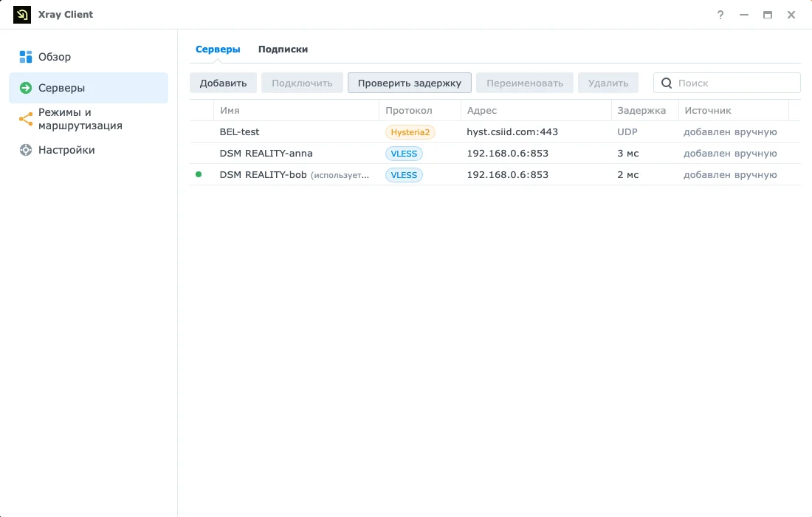The width and height of the screenshot is (812, 517).
Task: Open the Обзор section
Action: pos(89,57)
